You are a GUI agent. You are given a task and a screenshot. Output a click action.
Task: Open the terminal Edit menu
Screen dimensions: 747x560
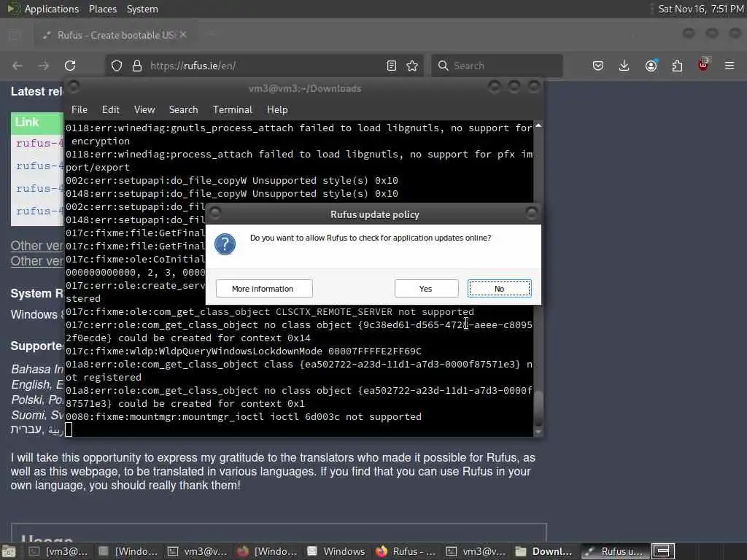(x=111, y=109)
